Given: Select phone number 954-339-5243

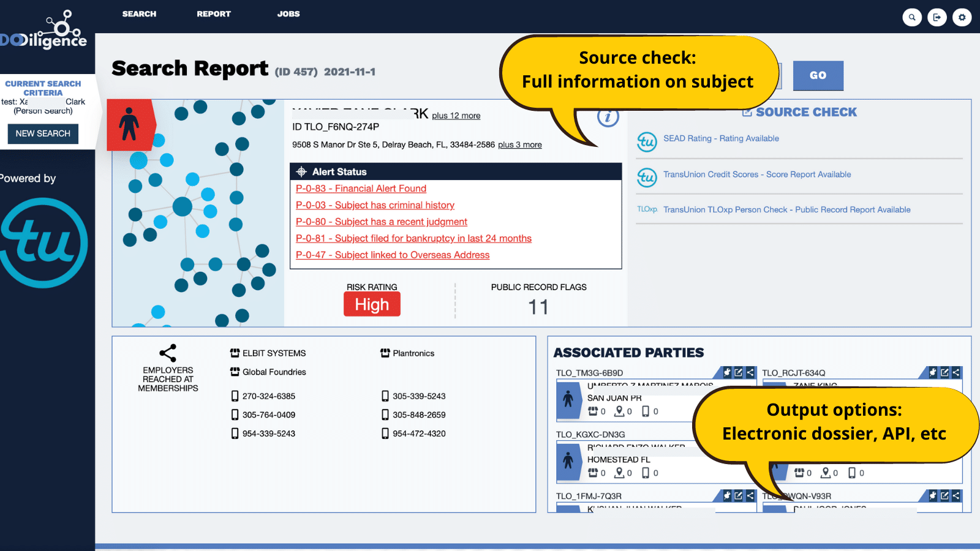Looking at the screenshot, I should [x=268, y=433].
